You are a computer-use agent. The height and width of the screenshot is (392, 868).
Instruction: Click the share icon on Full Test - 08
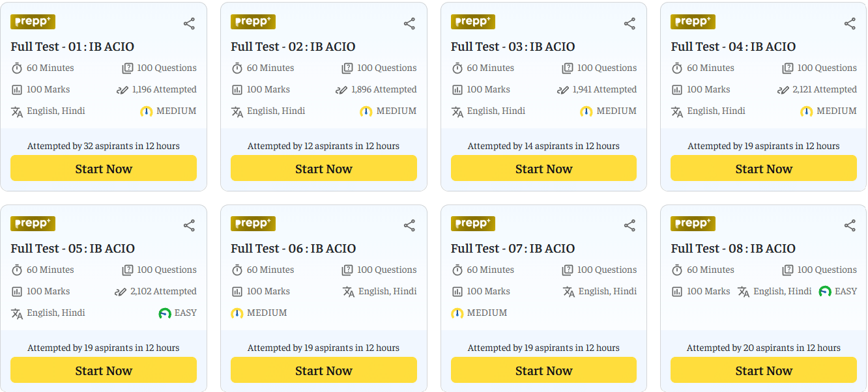coord(850,225)
